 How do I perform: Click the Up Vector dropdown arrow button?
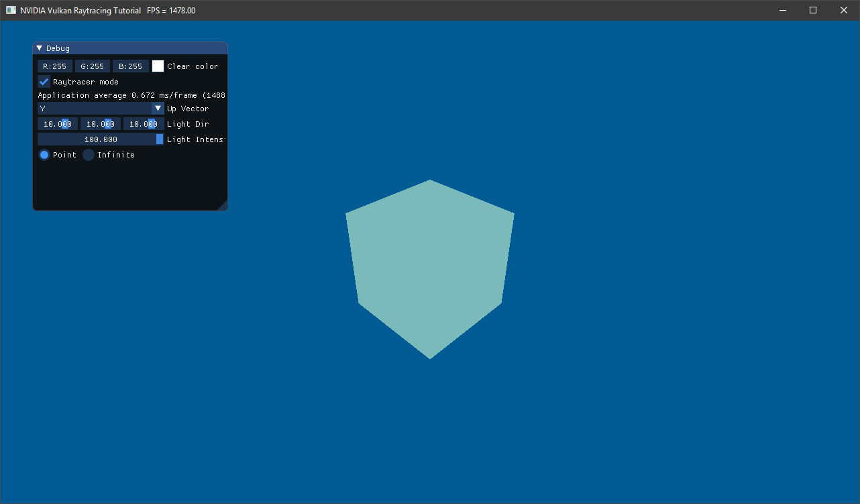click(x=158, y=109)
